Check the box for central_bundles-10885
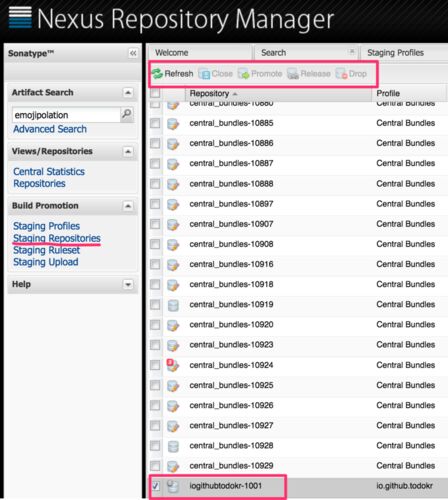Image resolution: width=448 pixels, height=500 pixels. [x=155, y=123]
